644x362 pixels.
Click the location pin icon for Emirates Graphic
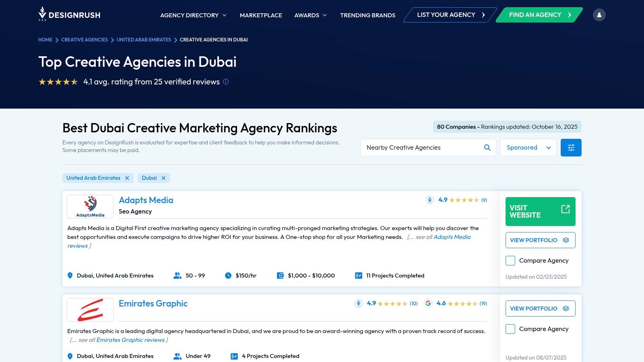click(70, 356)
